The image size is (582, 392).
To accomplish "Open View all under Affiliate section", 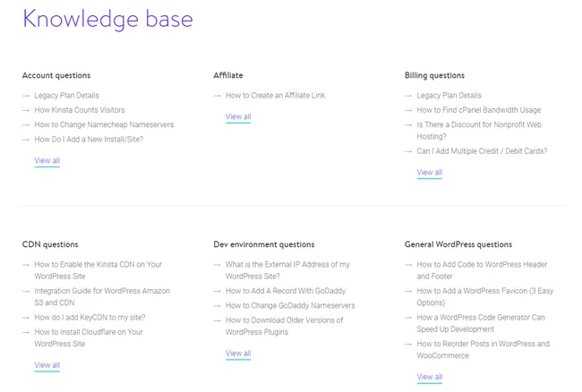I will point(238,117).
